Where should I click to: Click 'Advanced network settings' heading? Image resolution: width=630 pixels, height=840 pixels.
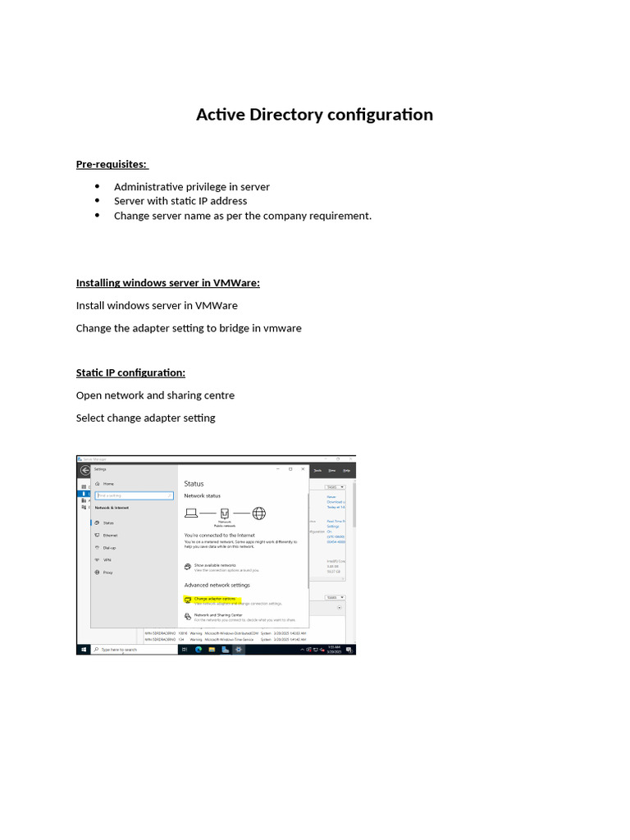click(217, 585)
